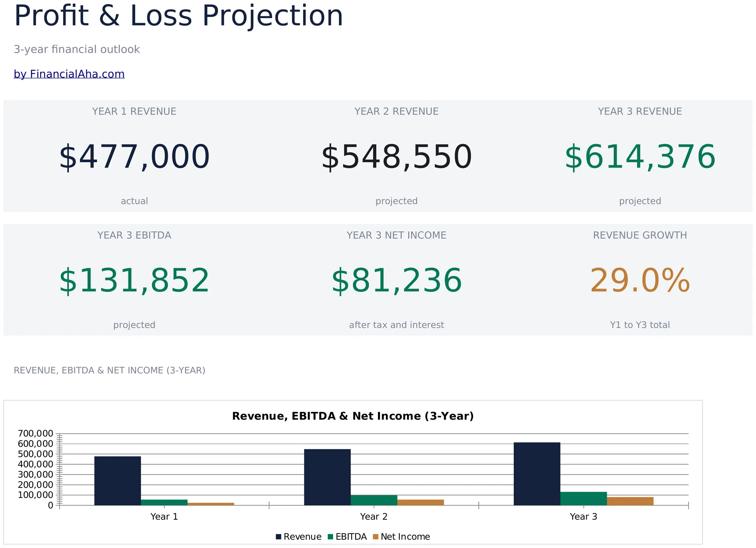The height and width of the screenshot is (548, 756).
Task: Click the Year 3 Revenue bar
Action: point(537,474)
